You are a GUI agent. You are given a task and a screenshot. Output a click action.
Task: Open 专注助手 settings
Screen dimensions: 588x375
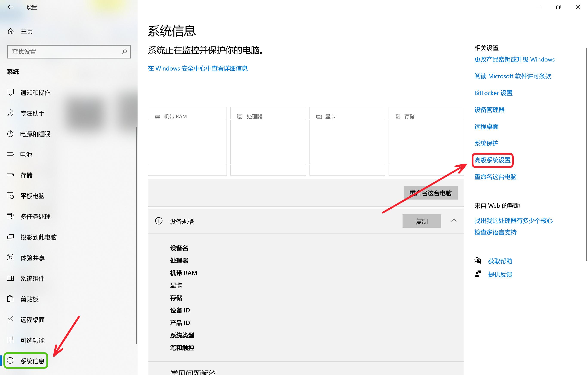32,113
